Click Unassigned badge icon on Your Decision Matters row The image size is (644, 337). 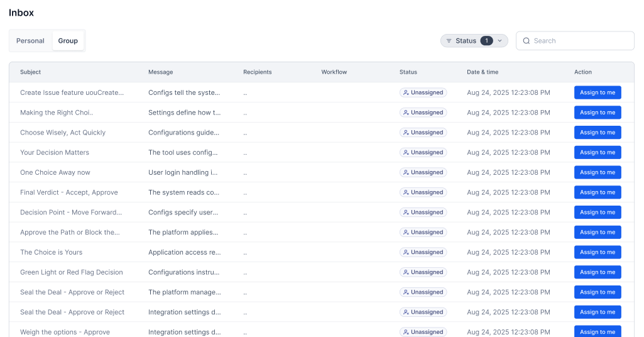tap(407, 152)
